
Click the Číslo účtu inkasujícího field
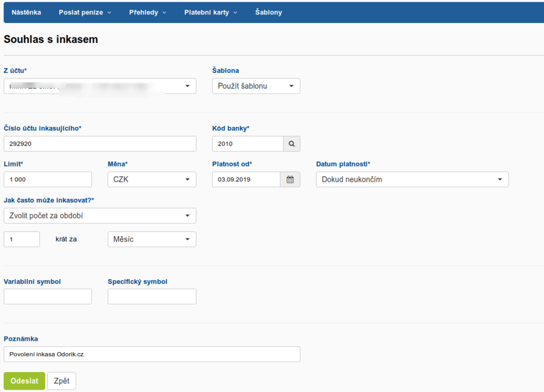[100, 144]
